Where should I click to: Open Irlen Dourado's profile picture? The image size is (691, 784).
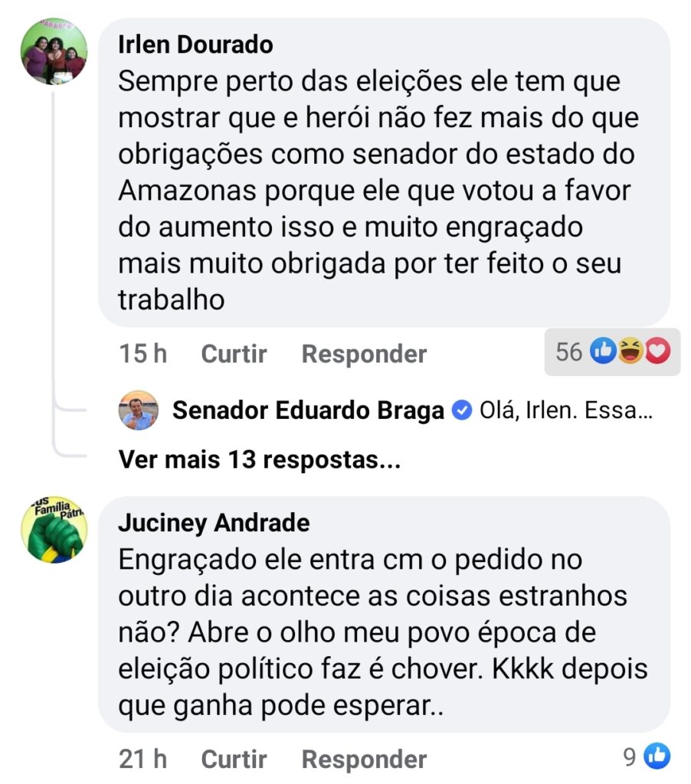pos(53,51)
